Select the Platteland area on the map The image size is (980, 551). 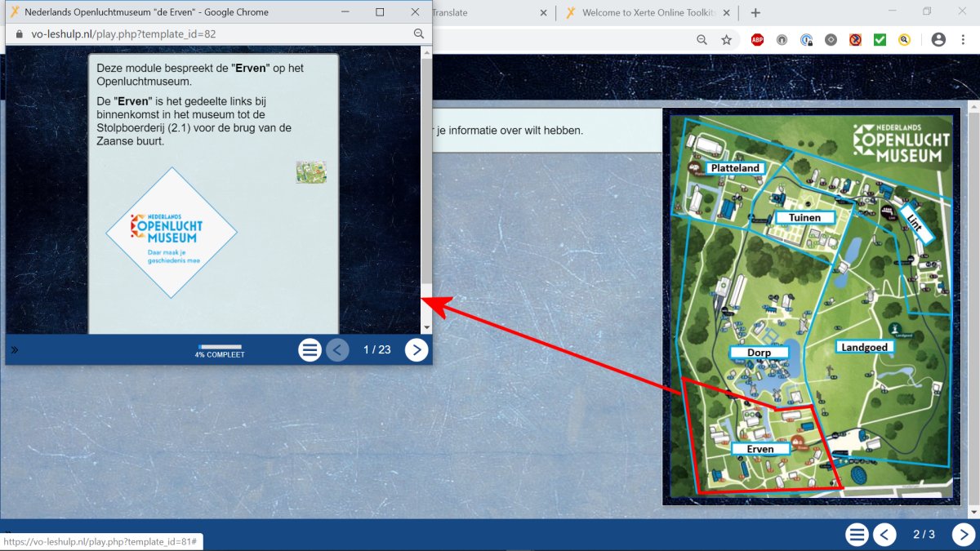coord(735,168)
